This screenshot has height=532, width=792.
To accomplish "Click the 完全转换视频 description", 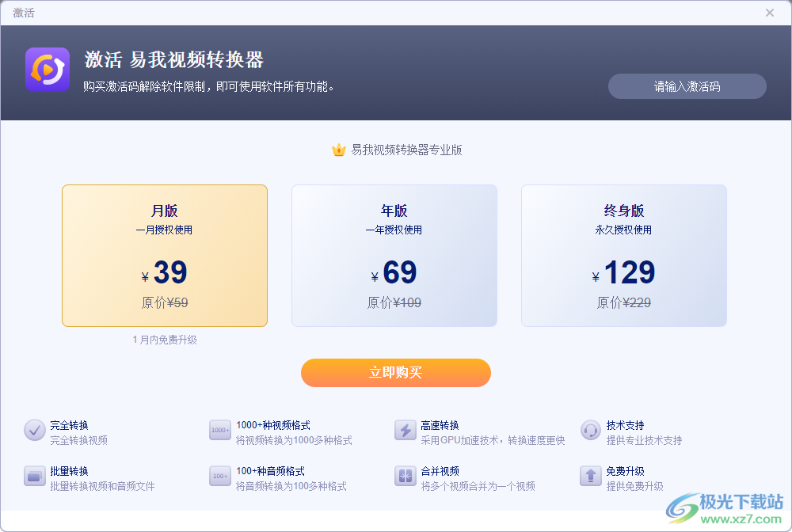I will click(78, 440).
